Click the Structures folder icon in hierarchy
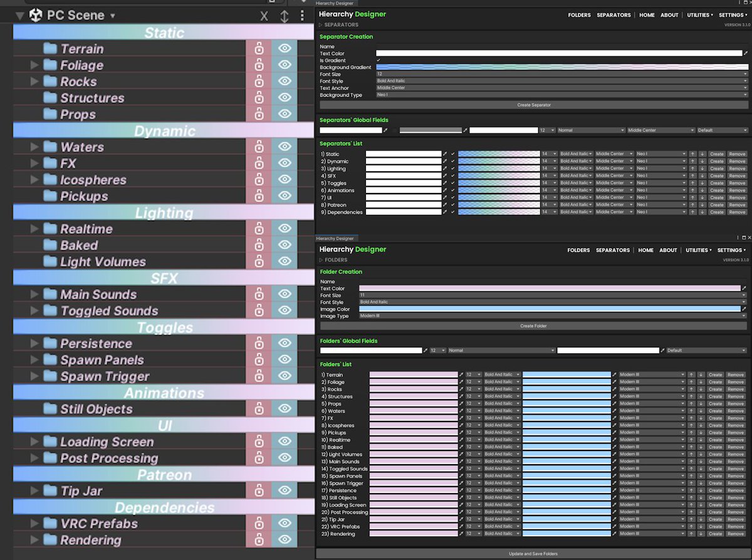The height and width of the screenshot is (560, 752). (x=50, y=97)
